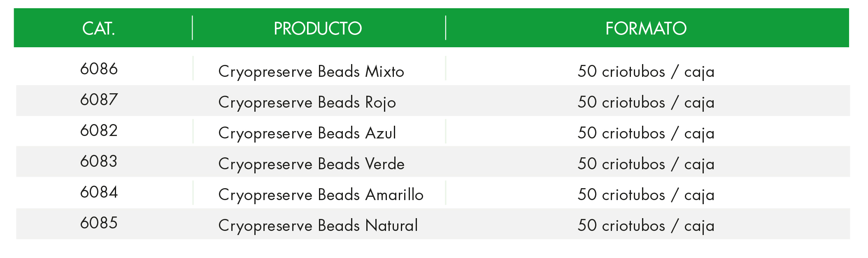Click Cryopreserve Beads Azul product name
This screenshot has height=258, width=868.
[x=307, y=133]
